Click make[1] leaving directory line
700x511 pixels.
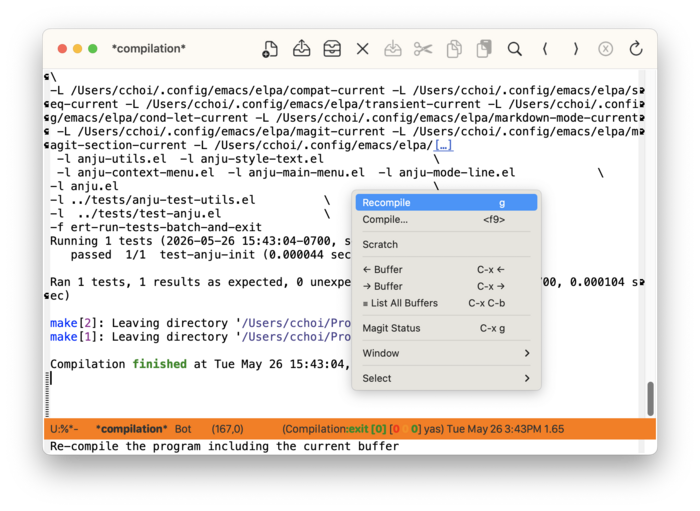[200, 337]
